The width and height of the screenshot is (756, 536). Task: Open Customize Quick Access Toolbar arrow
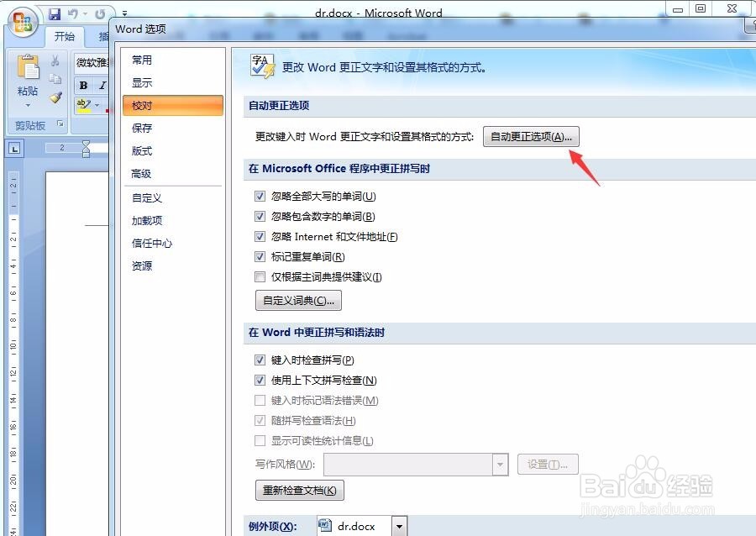[x=124, y=14]
